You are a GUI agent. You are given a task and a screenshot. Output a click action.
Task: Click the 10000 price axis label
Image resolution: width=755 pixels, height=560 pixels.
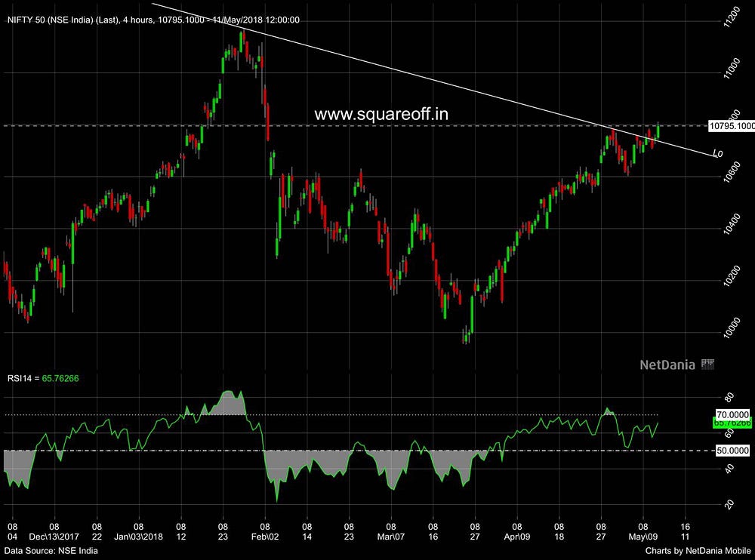732,328
